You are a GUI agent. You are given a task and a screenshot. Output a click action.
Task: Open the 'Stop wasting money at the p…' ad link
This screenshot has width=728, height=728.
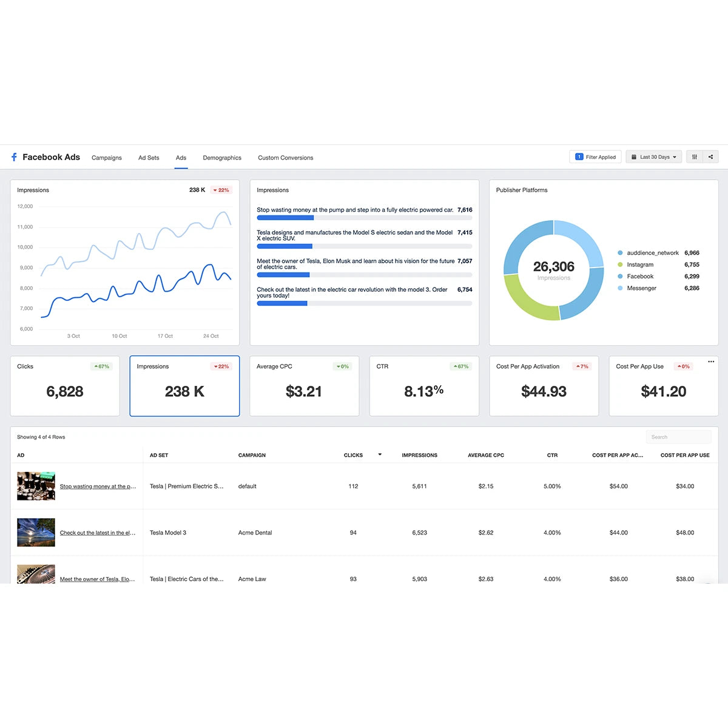point(98,487)
